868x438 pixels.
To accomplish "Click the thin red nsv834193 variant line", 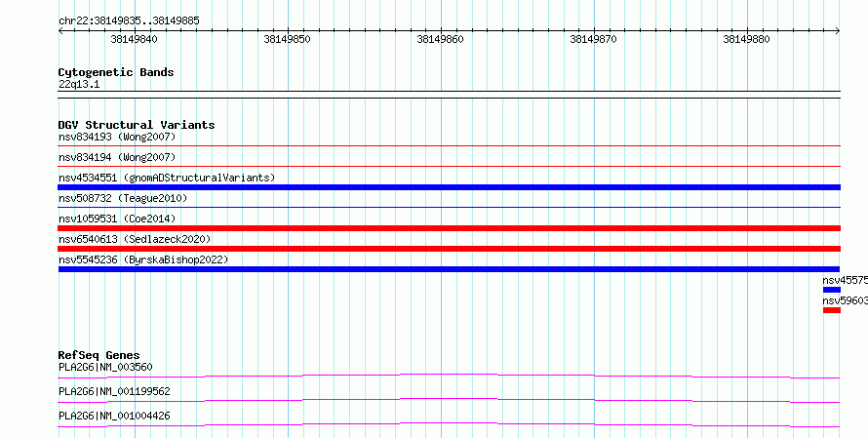I will coord(449,145).
